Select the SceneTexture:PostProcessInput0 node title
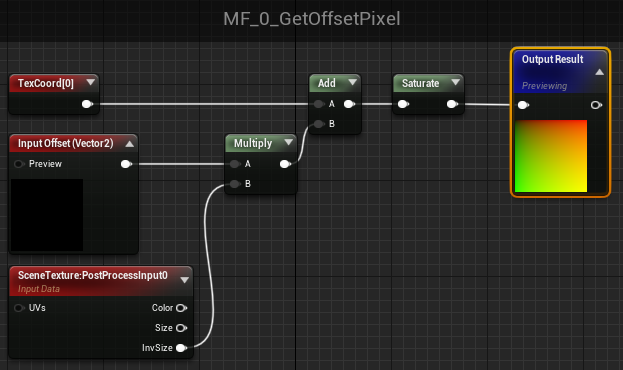The image size is (623, 370). pos(93,275)
